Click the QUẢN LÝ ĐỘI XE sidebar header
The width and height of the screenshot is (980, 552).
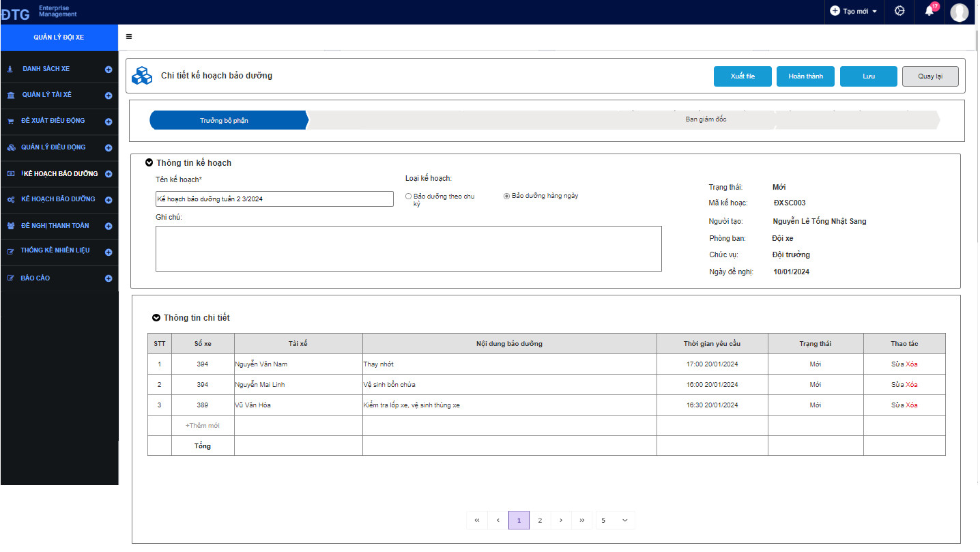pyautogui.click(x=59, y=38)
